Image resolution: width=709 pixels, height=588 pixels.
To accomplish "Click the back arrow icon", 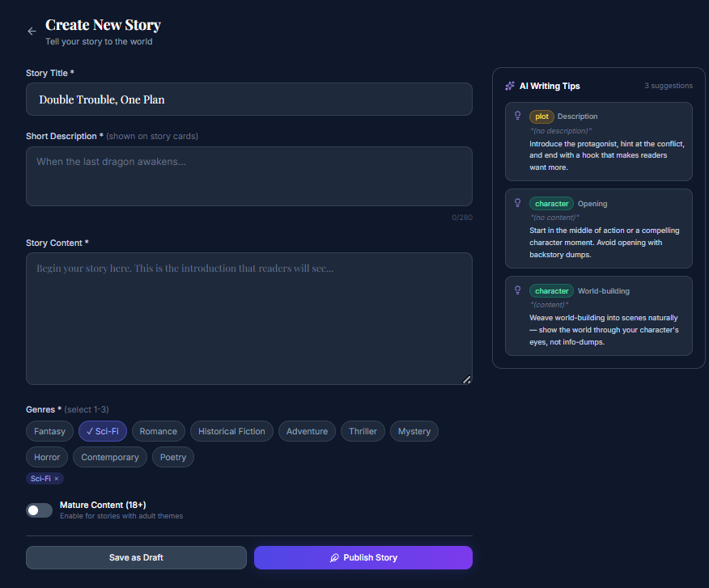I will click(32, 32).
